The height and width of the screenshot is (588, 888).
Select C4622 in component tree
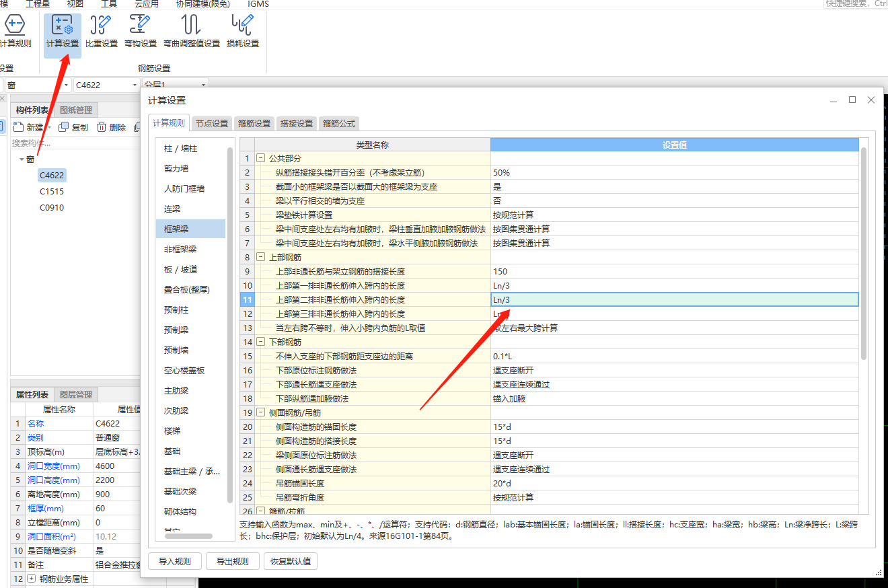52,176
